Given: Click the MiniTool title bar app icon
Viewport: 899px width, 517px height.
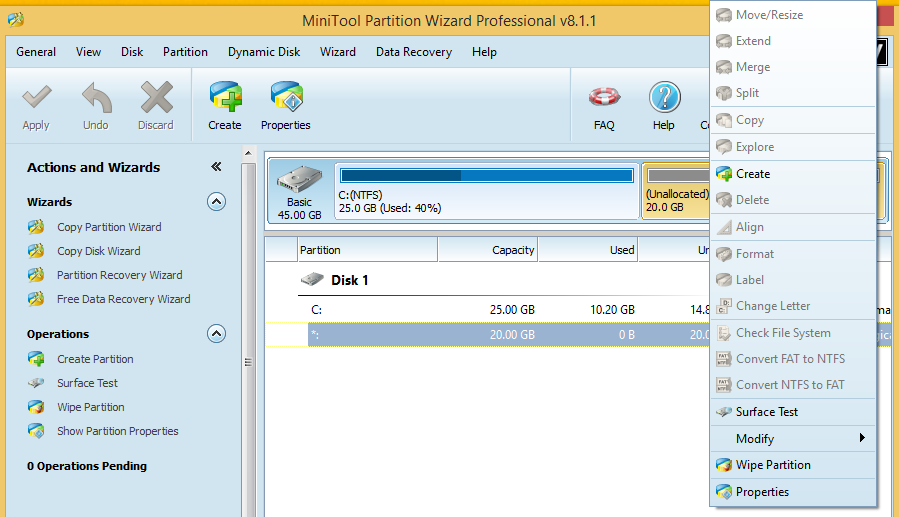Looking at the screenshot, I should point(16,20).
